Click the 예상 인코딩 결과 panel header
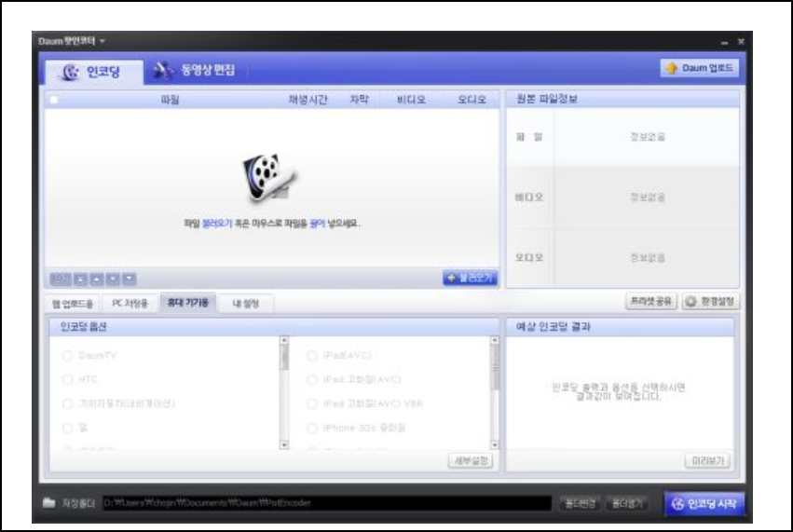Viewport: 793px width, 532px height. pos(620,327)
